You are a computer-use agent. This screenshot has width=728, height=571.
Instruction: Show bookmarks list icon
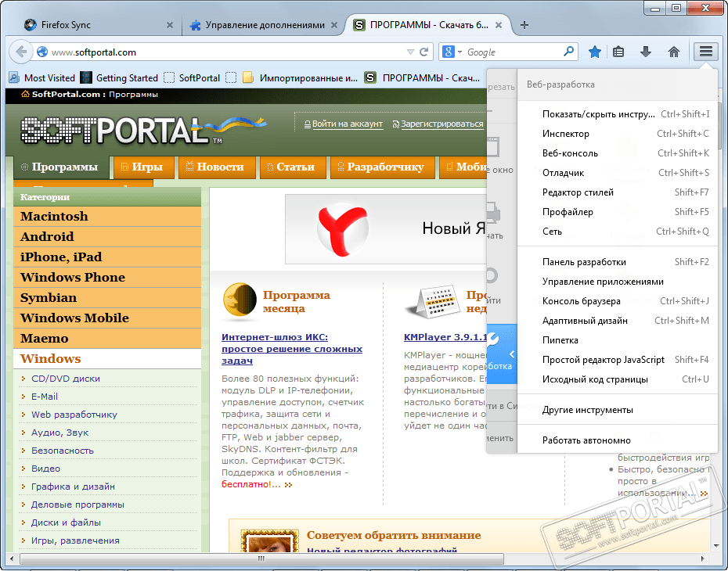point(618,52)
